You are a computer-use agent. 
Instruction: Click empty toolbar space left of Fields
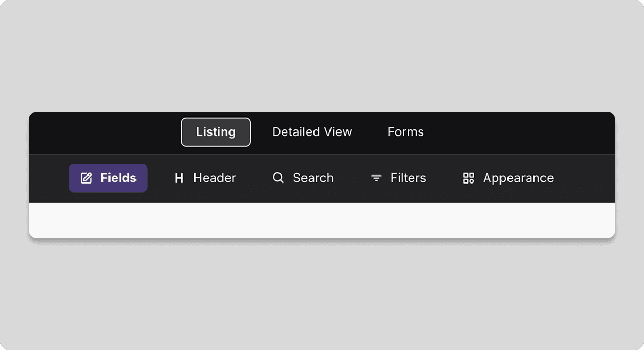pyautogui.click(x=48, y=178)
